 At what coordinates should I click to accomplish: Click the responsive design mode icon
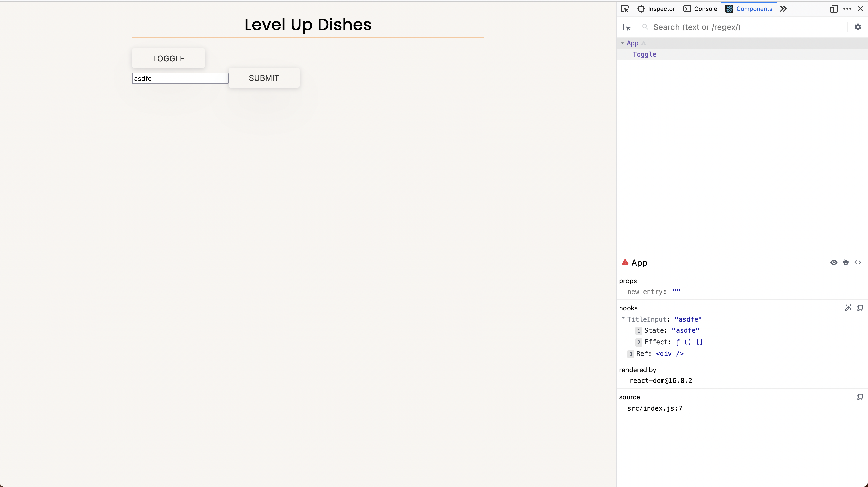(834, 9)
